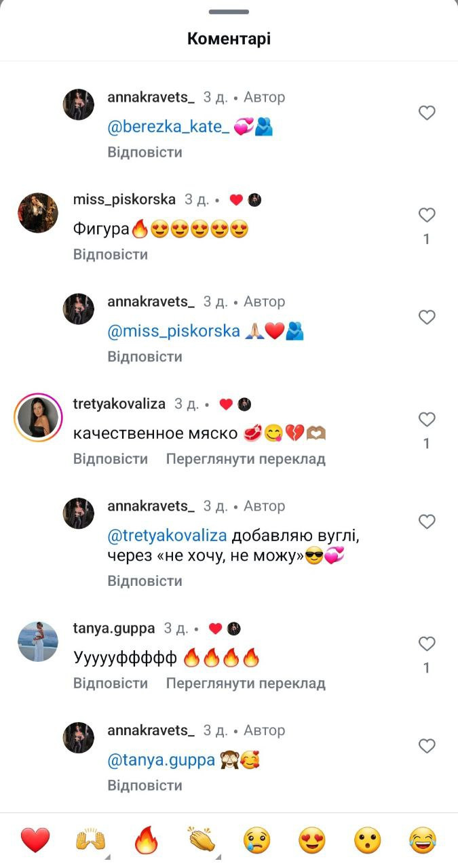Image resolution: width=458 pixels, height=868 pixels.
Task: Like tretyakovaliza's качественное мяско comment
Action: pos(426,420)
